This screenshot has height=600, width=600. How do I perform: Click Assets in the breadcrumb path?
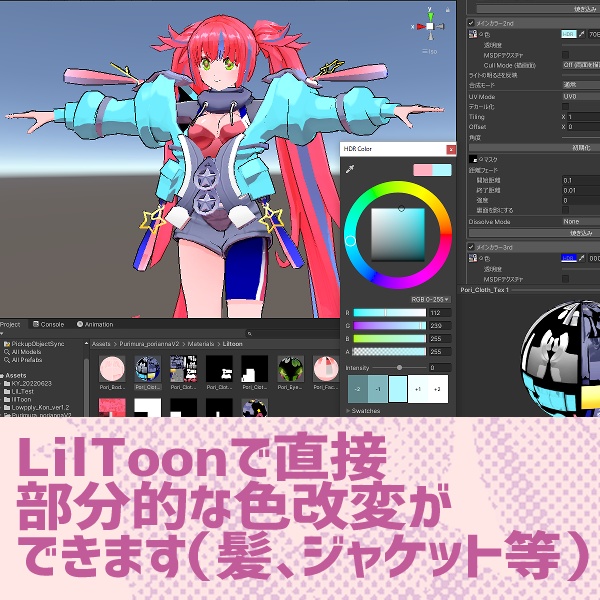pyautogui.click(x=101, y=344)
